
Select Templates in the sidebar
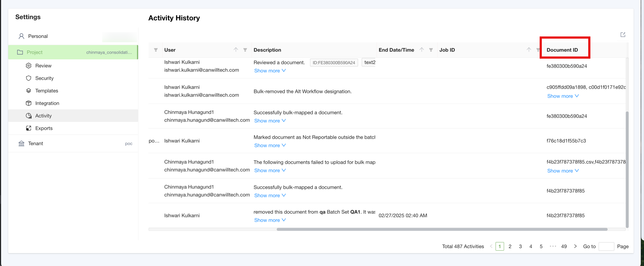tap(46, 91)
